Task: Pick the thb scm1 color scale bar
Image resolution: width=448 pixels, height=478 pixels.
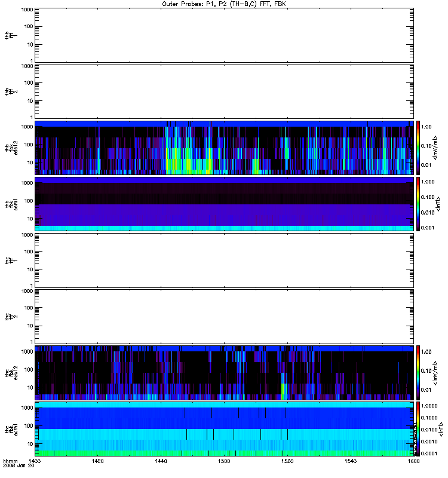Action: click(418, 204)
